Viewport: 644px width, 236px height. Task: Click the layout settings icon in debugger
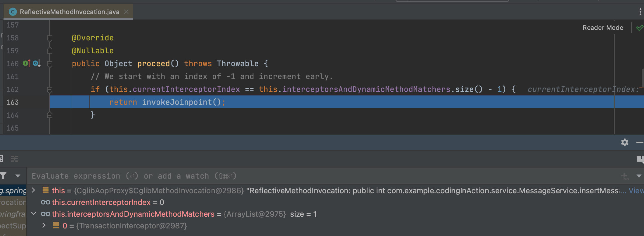pyautogui.click(x=640, y=159)
